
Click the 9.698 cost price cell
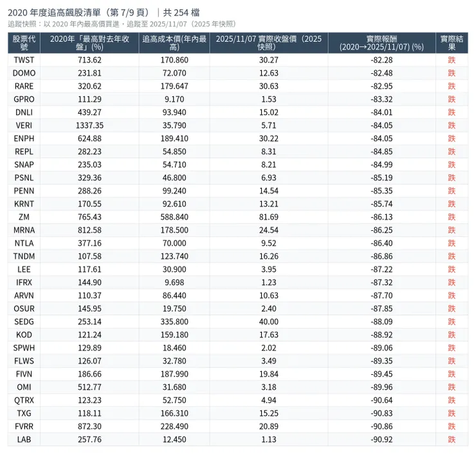174,282
